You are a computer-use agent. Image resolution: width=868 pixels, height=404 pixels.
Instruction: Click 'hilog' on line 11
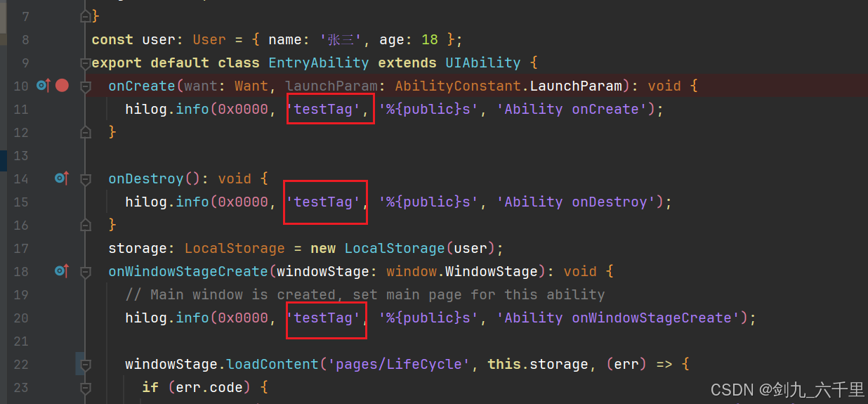146,109
